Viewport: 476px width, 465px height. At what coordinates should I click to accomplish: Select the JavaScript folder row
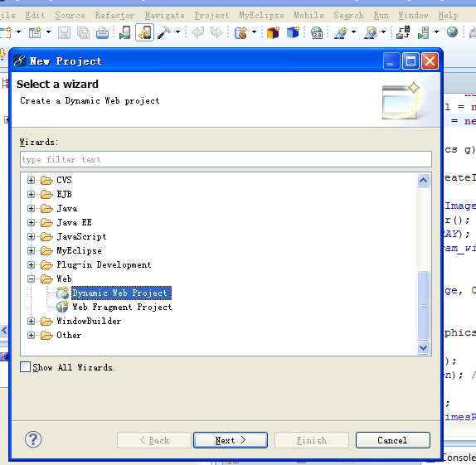[x=81, y=236]
